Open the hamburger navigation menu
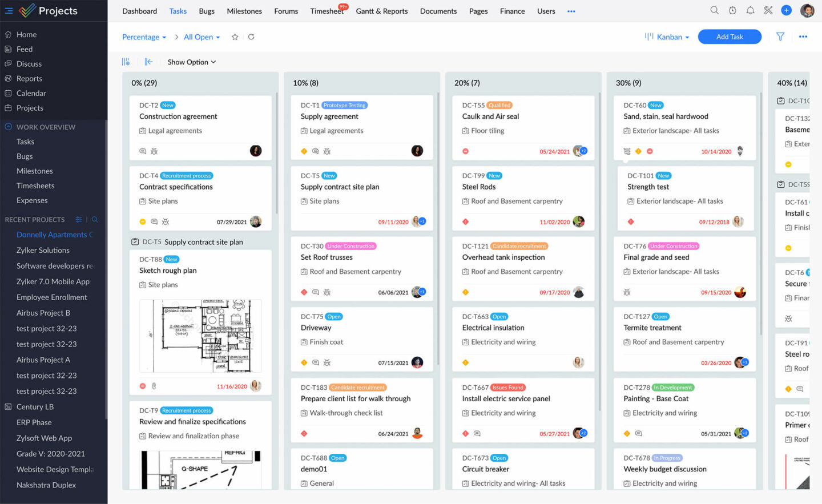 point(9,11)
